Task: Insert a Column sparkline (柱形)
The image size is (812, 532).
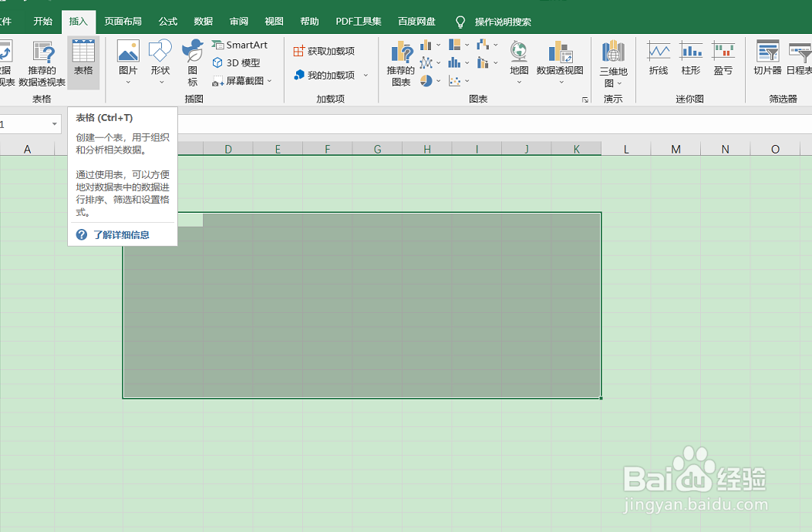Action: pos(691,58)
